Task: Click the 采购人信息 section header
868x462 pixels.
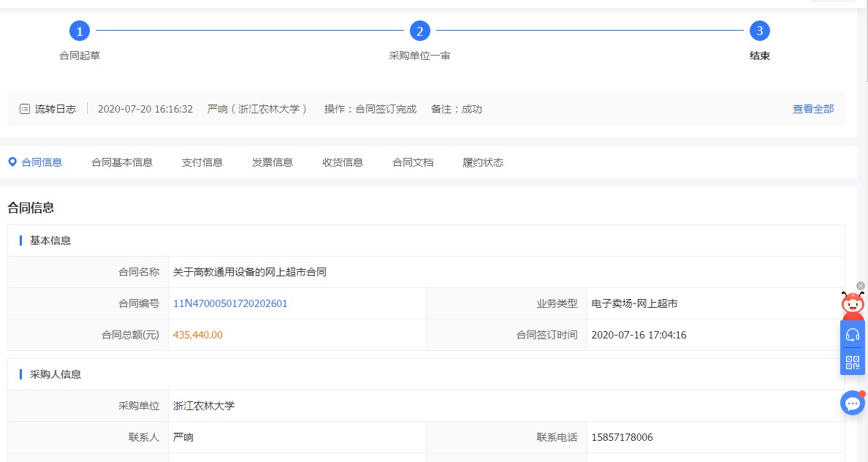Action: 56,374
